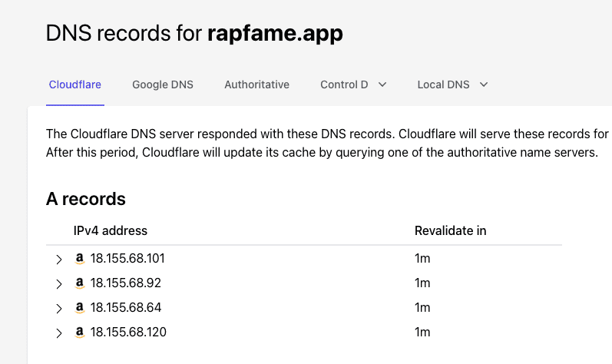Select the IP address 18.155.68.101
612x364 pixels.
pyautogui.click(x=127, y=259)
